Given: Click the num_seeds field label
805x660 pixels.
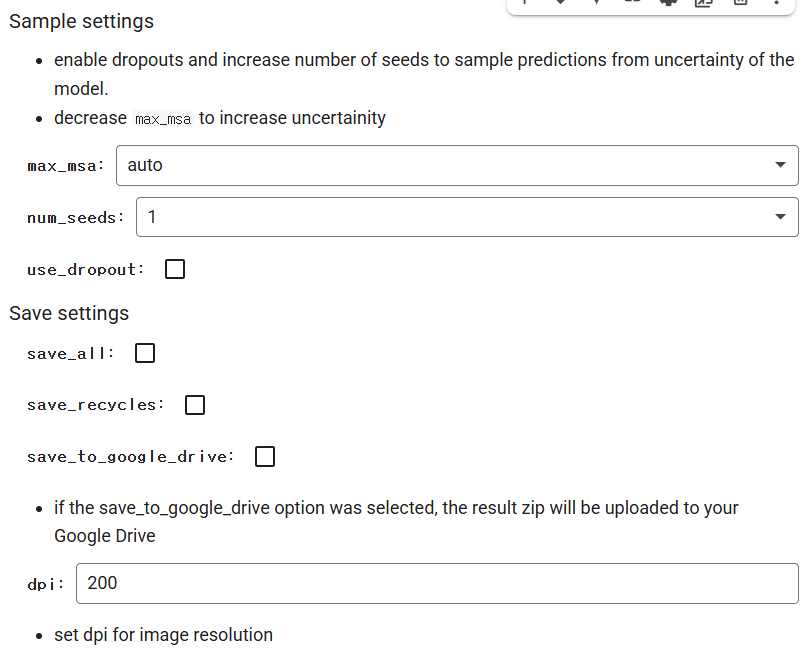Looking at the screenshot, I should click(76, 218).
